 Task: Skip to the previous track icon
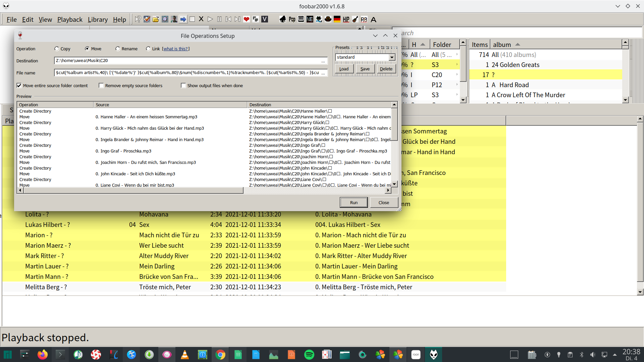point(228,19)
